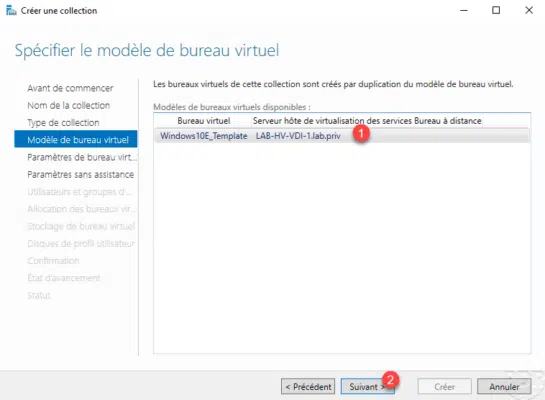Go to the Avant de commencer step
The height and width of the screenshot is (400, 545).
(70, 88)
